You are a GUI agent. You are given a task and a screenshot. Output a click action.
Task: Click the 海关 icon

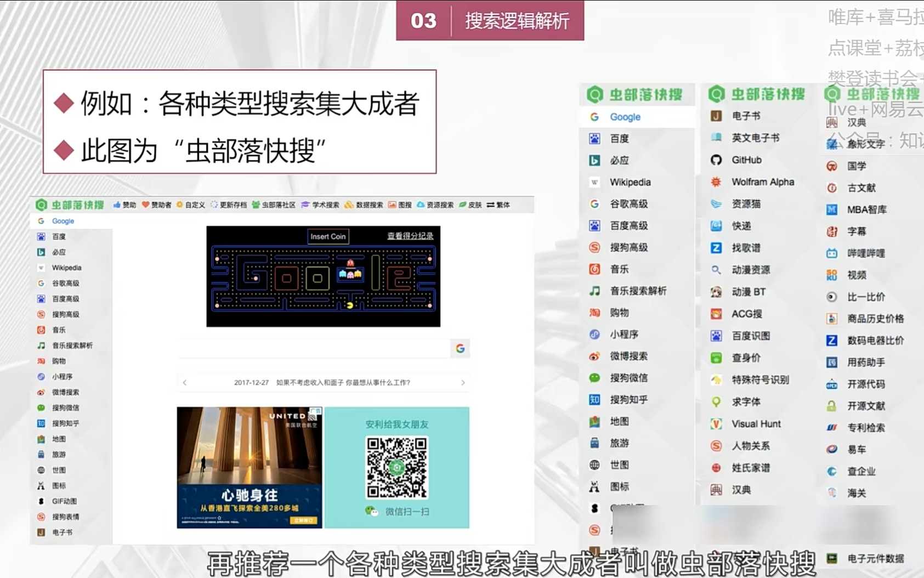[832, 493]
